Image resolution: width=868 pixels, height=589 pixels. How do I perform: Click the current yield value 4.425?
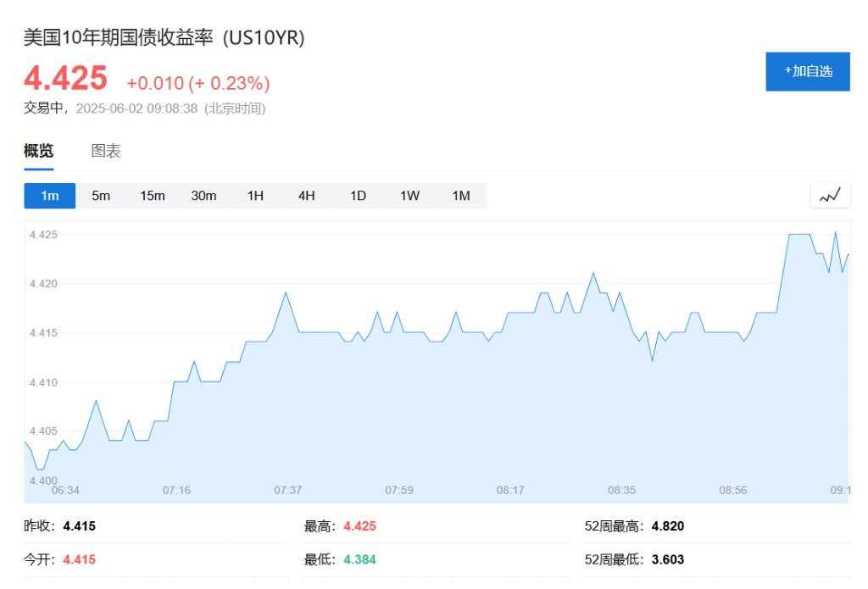(x=65, y=78)
